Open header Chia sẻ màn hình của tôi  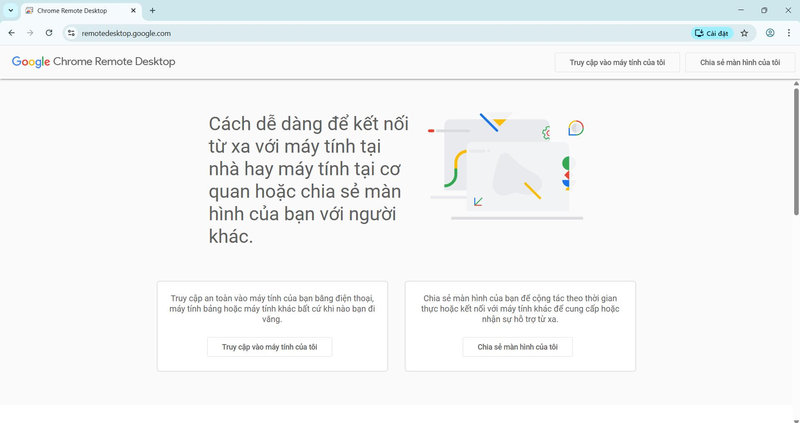740,62
